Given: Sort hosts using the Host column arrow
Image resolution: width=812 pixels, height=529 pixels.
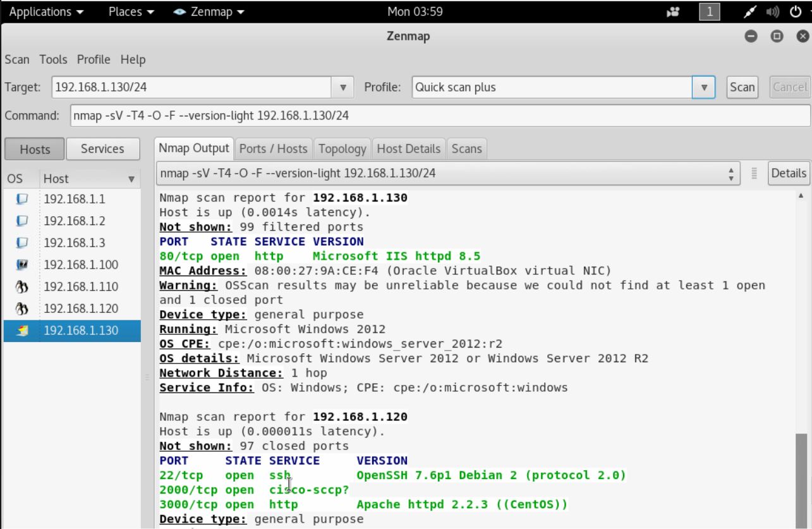Looking at the screenshot, I should 131,179.
